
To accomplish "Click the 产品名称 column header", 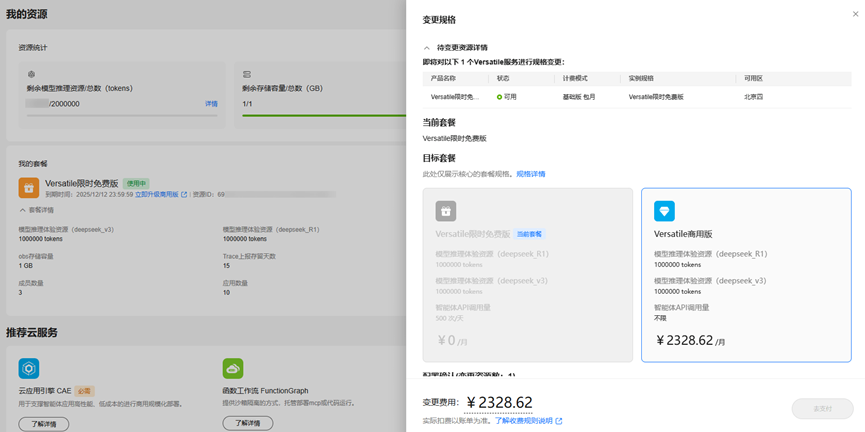I will click(x=443, y=78).
